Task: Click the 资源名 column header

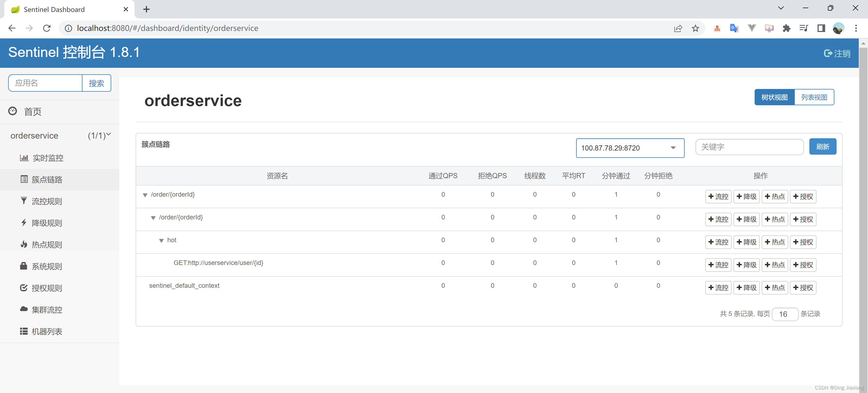Action: point(277,175)
